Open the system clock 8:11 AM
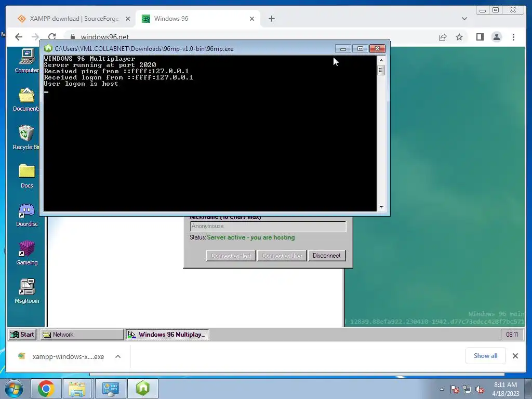Image resolution: width=532 pixels, height=399 pixels. (x=506, y=389)
